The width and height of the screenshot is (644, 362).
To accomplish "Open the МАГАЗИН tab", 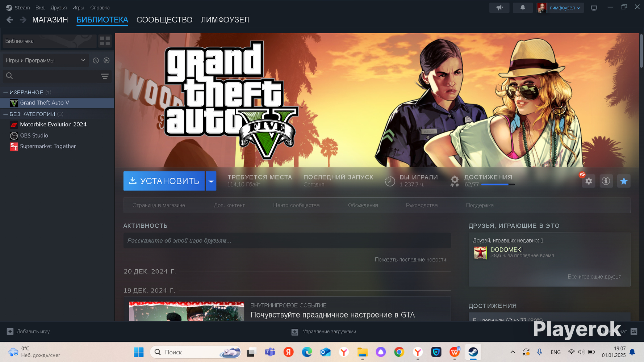I will (x=50, y=20).
